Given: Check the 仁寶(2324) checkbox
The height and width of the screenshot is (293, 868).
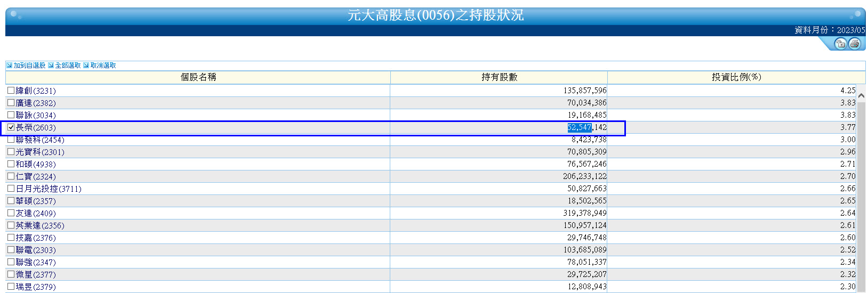Looking at the screenshot, I should tap(11, 176).
